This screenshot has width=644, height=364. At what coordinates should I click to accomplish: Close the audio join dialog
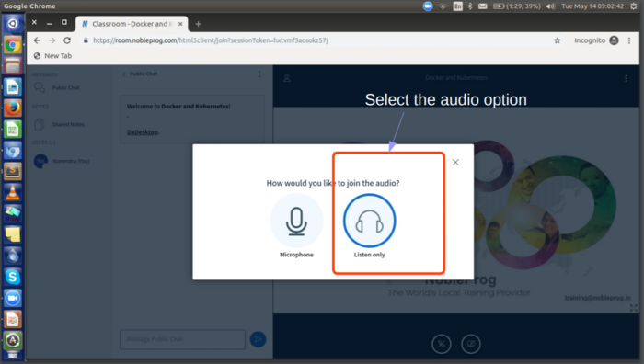pos(455,162)
